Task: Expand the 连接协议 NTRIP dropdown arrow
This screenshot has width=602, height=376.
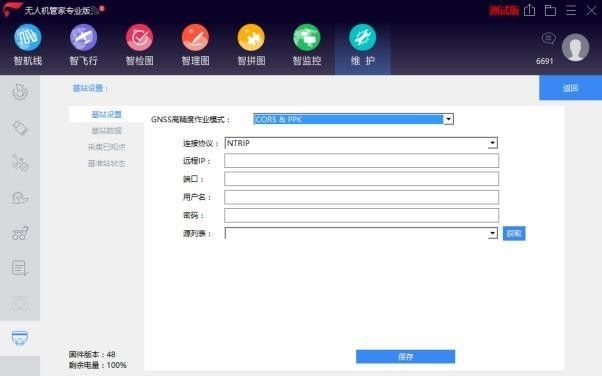Action: click(492, 143)
